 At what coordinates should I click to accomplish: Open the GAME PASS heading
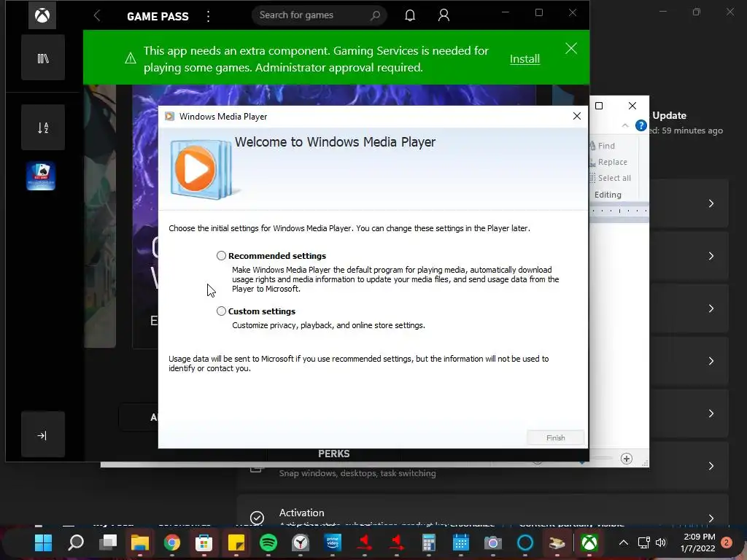click(x=158, y=16)
